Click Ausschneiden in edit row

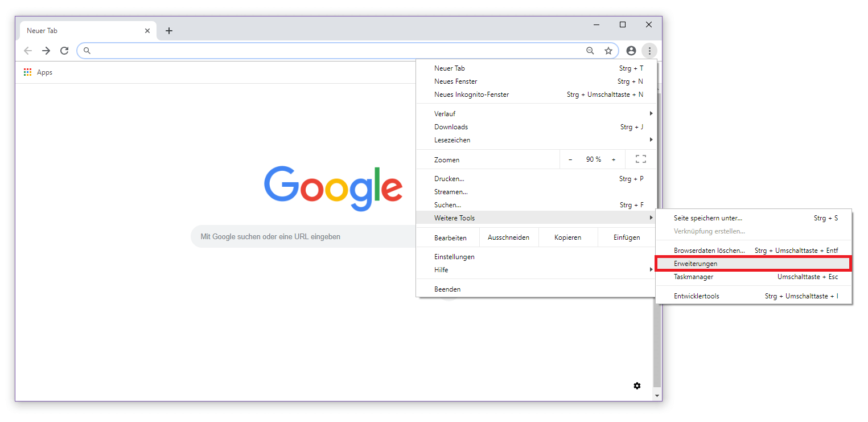(509, 237)
